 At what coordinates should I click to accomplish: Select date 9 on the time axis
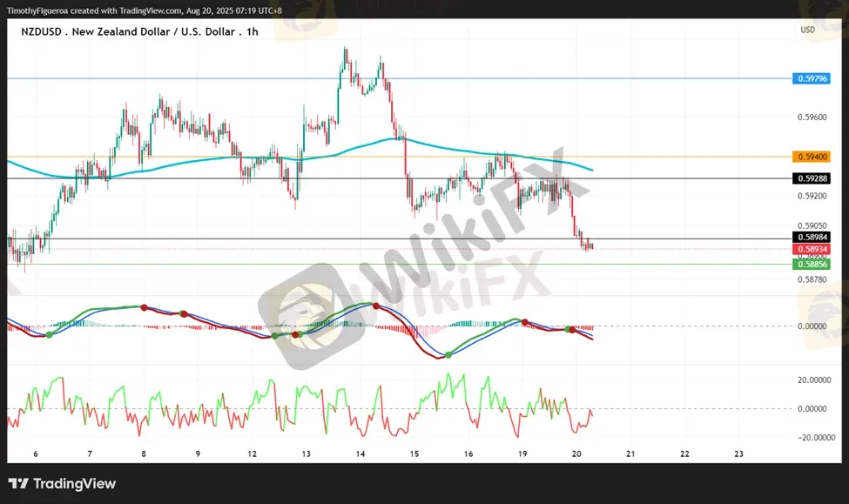click(x=198, y=454)
